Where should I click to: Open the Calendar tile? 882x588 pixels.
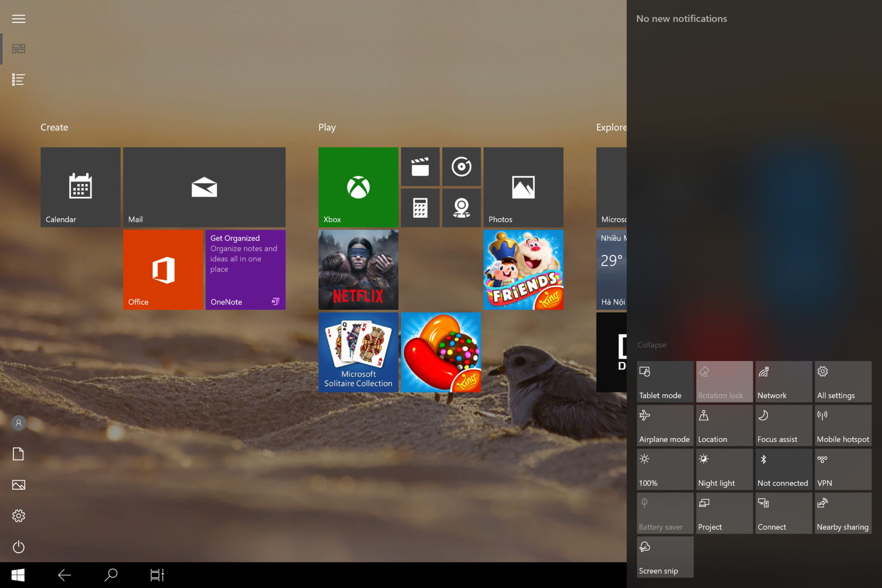[81, 187]
